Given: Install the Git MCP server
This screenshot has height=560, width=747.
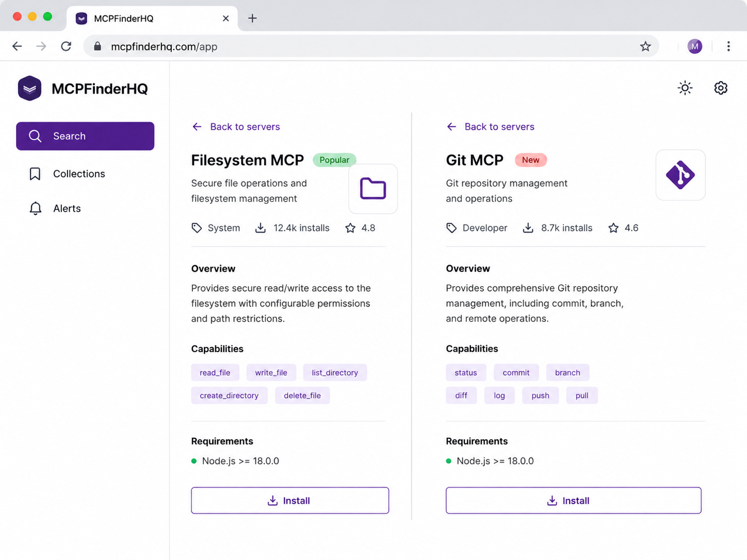Looking at the screenshot, I should [x=574, y=501].
